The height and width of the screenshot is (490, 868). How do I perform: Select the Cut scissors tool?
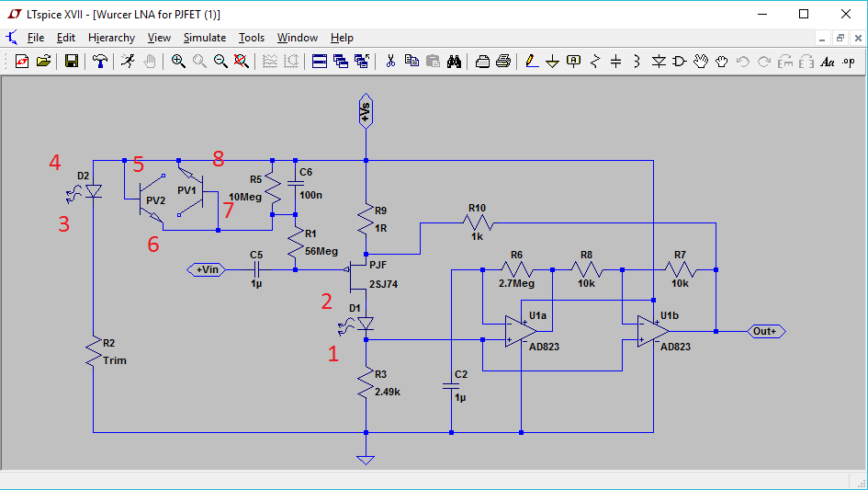pyautogui.click(x=390, y=61)
